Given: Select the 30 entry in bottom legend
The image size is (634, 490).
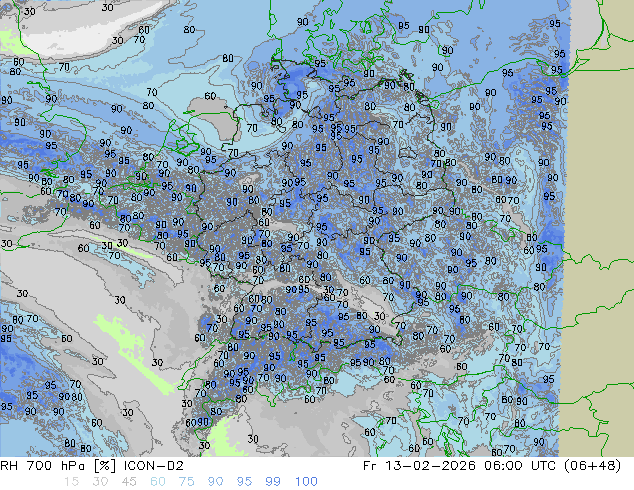Looking at the screenshot, I should [x=100, y=482].
